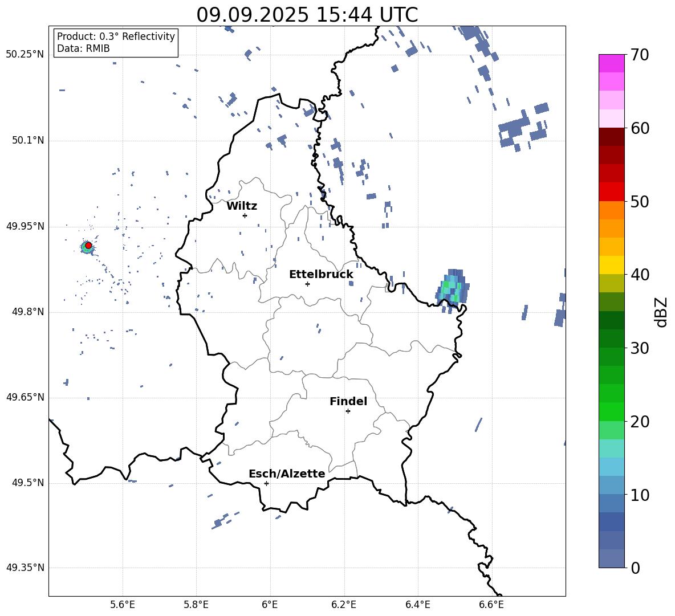The height and width of the screenshot is (616, 675).
Task: Click the 49.35°N latitude label
Action: pyautogui.click(x=25, y=568)
